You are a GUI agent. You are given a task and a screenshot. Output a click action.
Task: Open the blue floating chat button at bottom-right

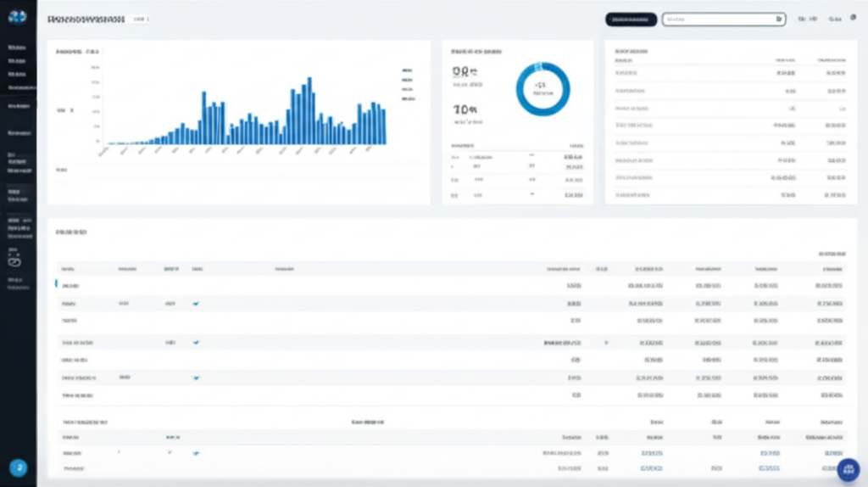pyautogui.click(x=849, y=469)
